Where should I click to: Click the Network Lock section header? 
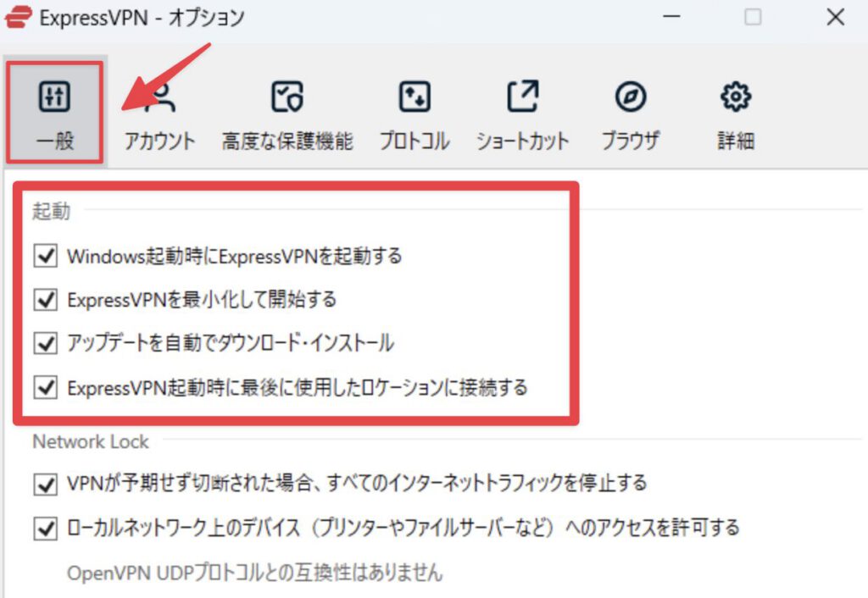[x=90, y=441]
